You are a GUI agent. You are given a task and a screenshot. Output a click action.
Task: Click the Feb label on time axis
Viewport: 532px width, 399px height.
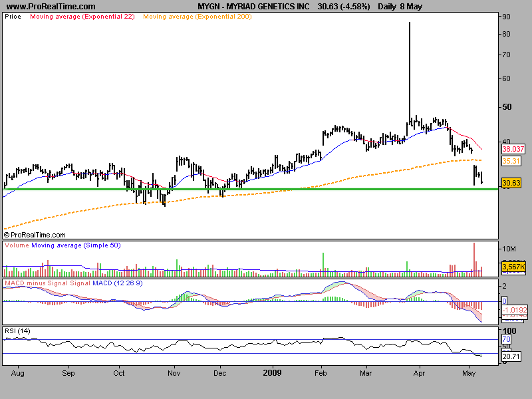[x=321, y=373]
